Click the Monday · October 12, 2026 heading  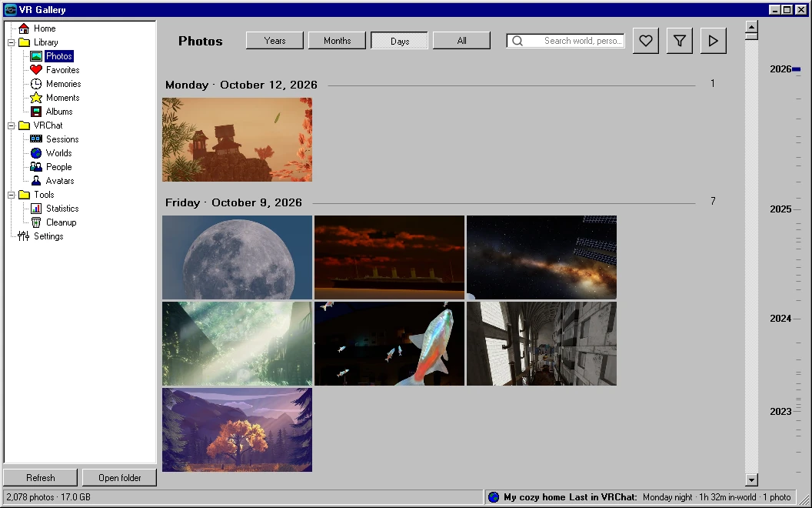click(x=241, y=85)
